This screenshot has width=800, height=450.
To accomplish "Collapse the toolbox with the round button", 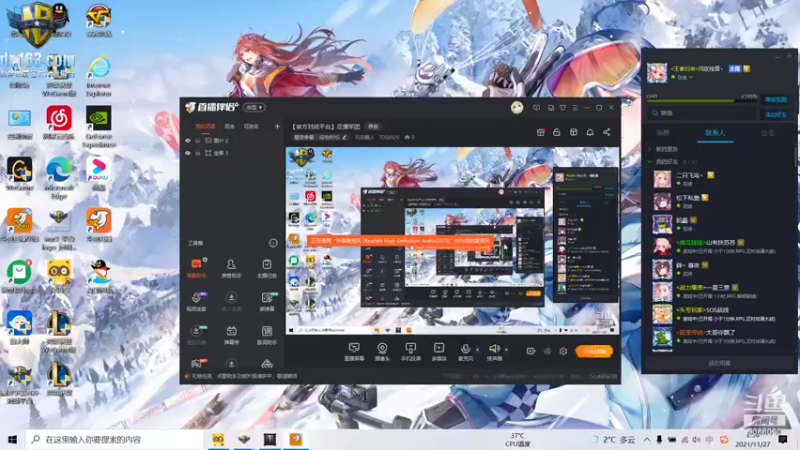I will point(273,243).
